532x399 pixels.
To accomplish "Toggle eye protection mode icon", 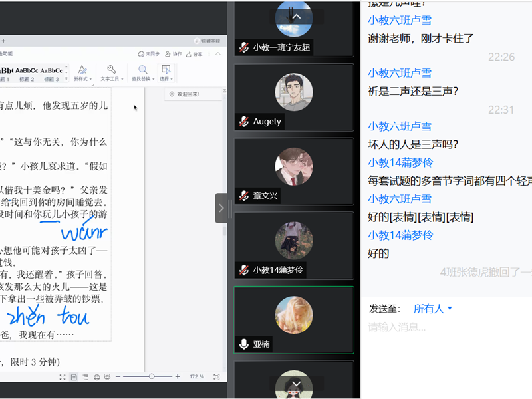I will tap(108, 377).
